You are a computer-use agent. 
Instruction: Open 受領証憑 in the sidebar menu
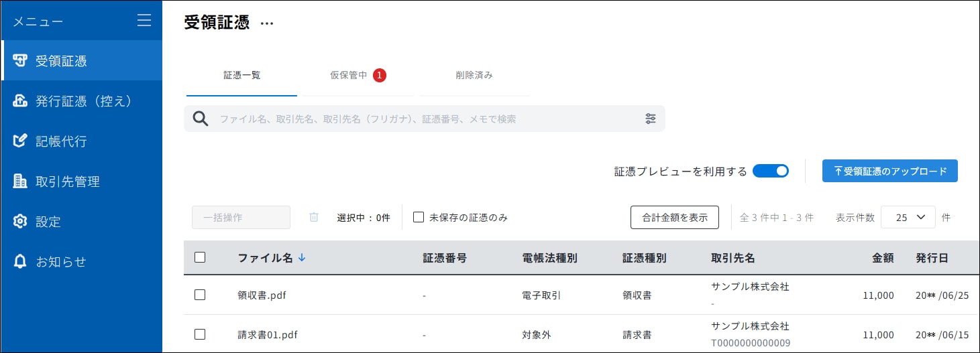coord(81,61)
